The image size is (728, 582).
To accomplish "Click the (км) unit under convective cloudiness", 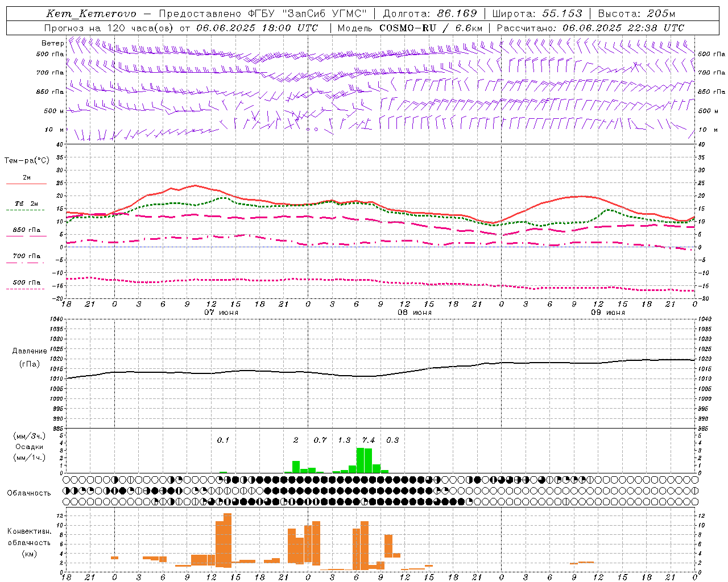I will coord(30,554).
